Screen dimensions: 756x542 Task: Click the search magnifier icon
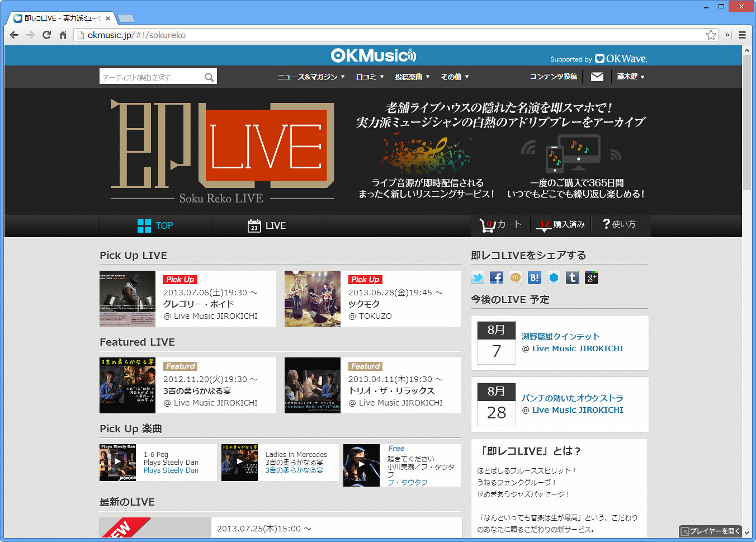coord(209,77)
